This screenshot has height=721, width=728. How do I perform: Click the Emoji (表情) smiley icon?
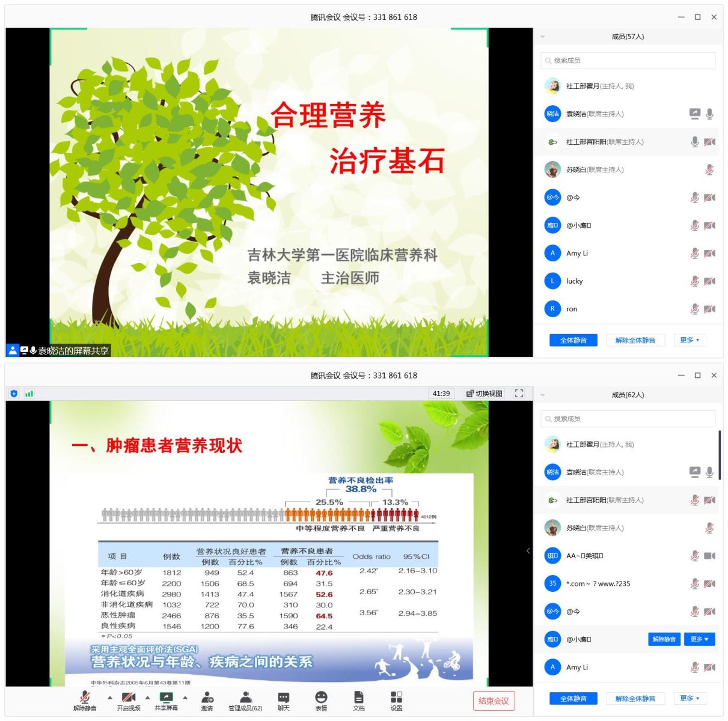point(321,698)
